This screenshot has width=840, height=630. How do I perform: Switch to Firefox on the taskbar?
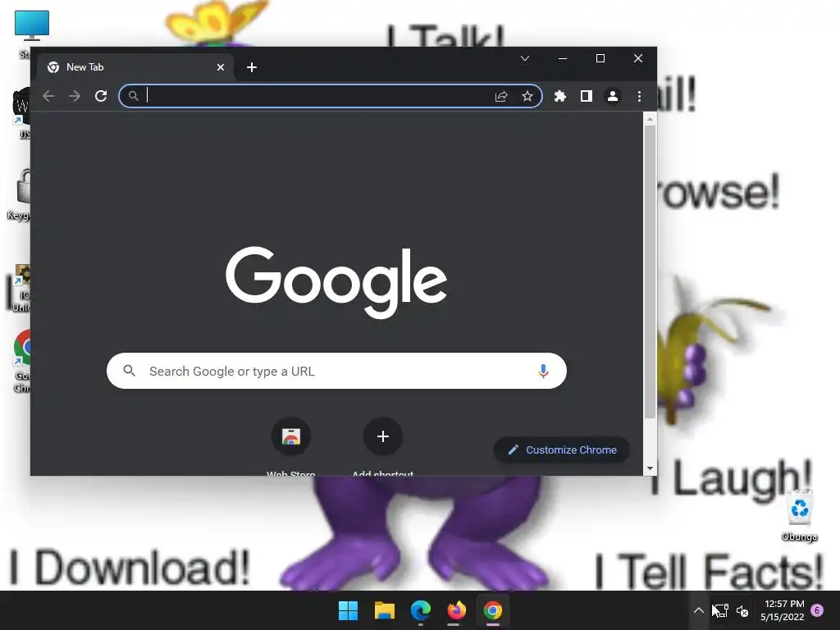point(456,610)
